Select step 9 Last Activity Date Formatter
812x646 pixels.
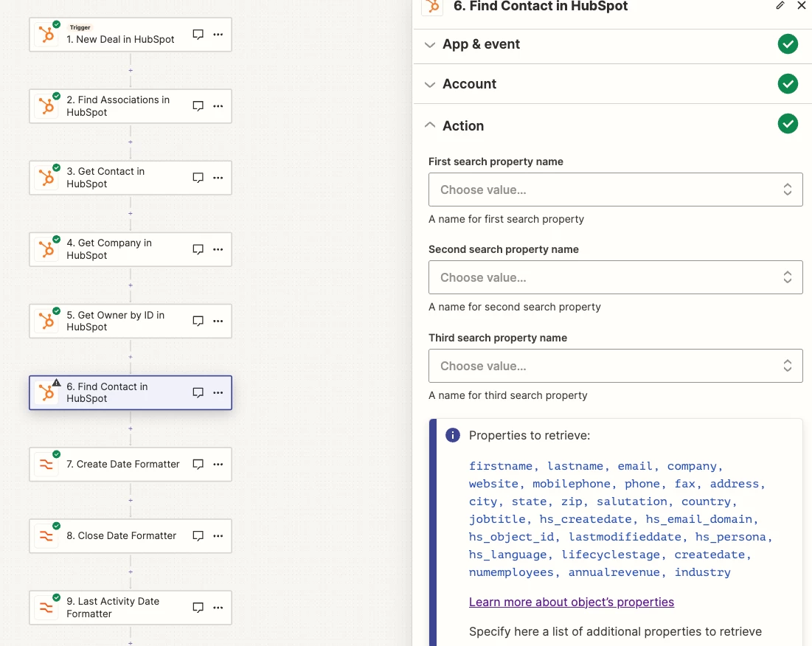pyautogui.click(x=130, y=608)
